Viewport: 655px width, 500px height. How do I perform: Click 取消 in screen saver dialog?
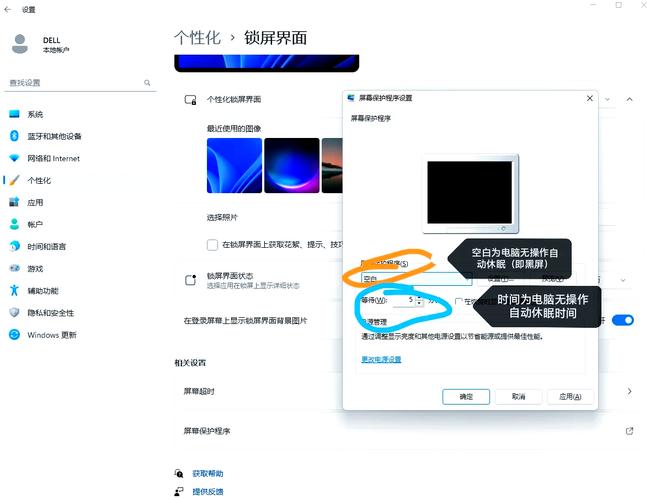click(518, 396)
